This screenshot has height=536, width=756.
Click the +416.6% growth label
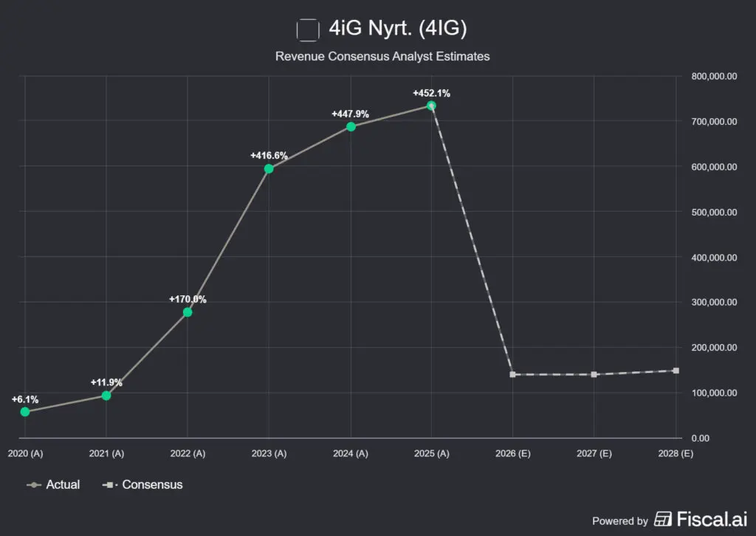[x=269, y=156]
